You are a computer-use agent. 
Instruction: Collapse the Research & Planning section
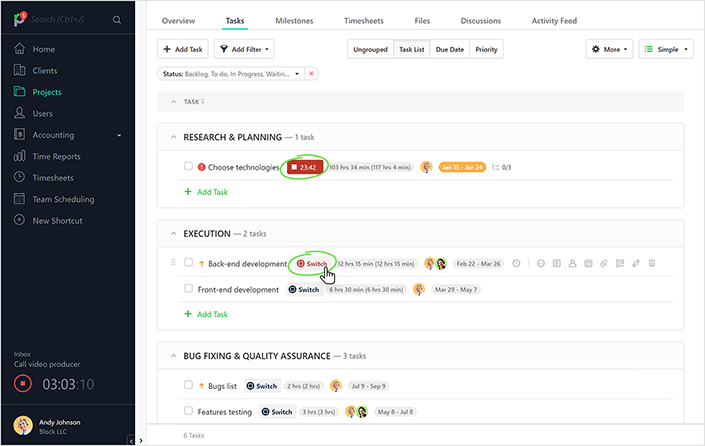(x=172, y=136)
